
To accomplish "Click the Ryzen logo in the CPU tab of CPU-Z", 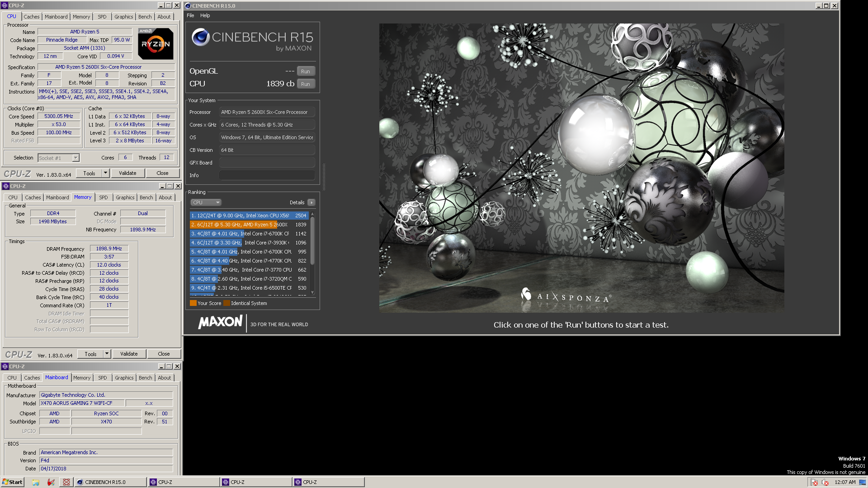I will [156, 44].
